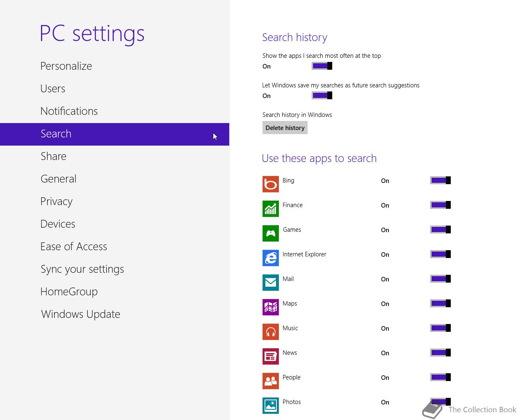525x420 pixels.
Task: Click the Internet Explorer icon
Action: tap(271, 258)
